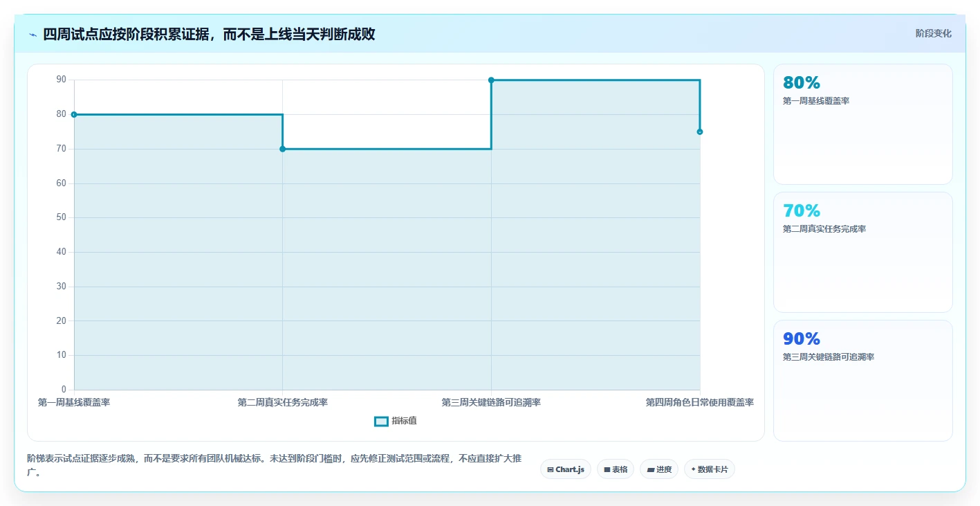Click the axis label 第二周真实任务完成率
This screenshot has width=980, height=506.
pos(282,402)
